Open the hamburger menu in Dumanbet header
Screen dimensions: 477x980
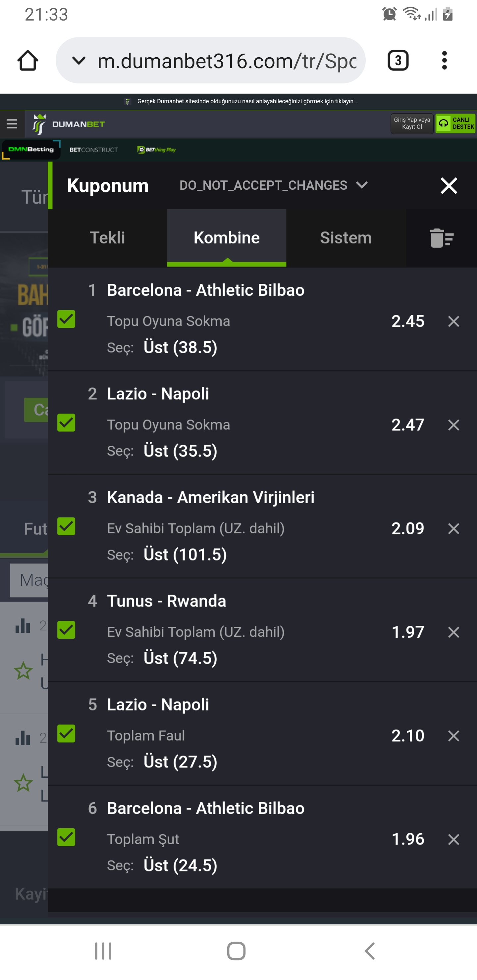click(12, 124)
